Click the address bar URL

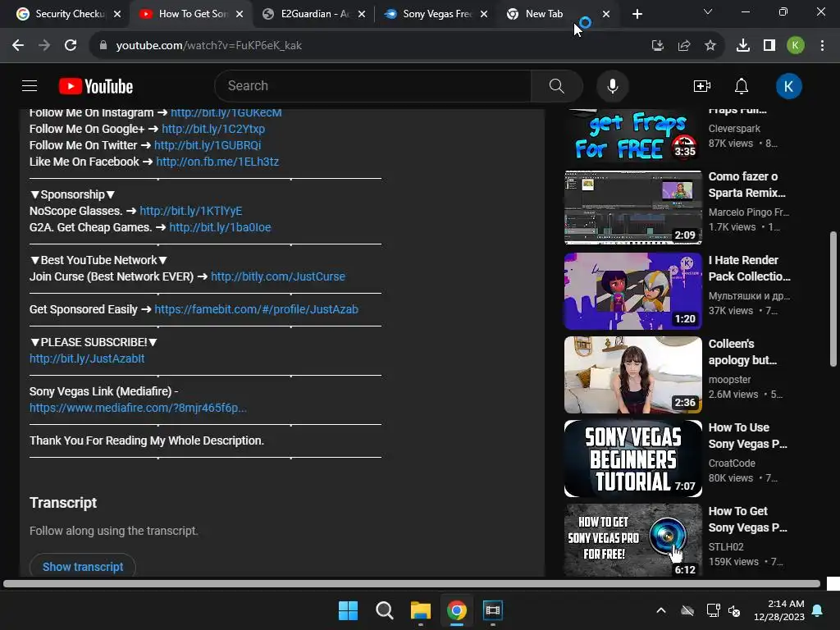[x=209, y=46]
